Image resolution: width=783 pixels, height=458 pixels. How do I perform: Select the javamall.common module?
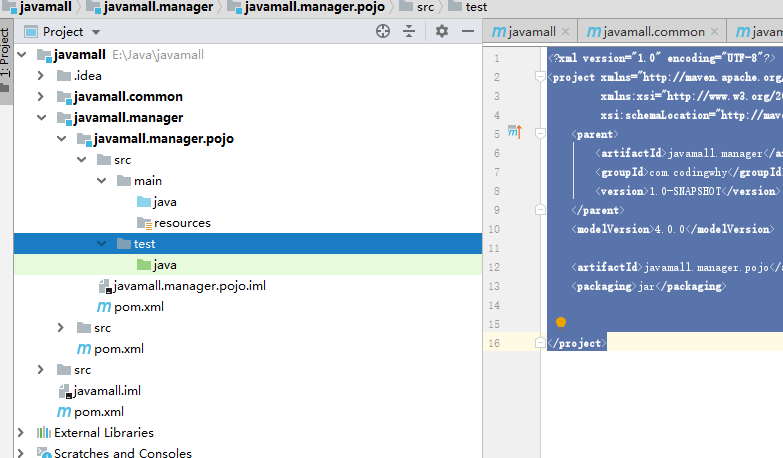[120, 96]
